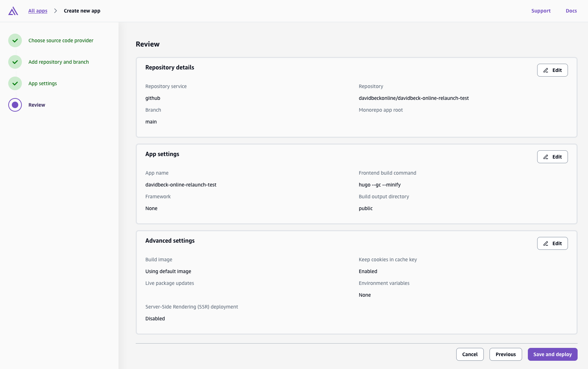The image size is (588, 369).
Task: Edit the Advanced settings section
Action: point(552,243)
